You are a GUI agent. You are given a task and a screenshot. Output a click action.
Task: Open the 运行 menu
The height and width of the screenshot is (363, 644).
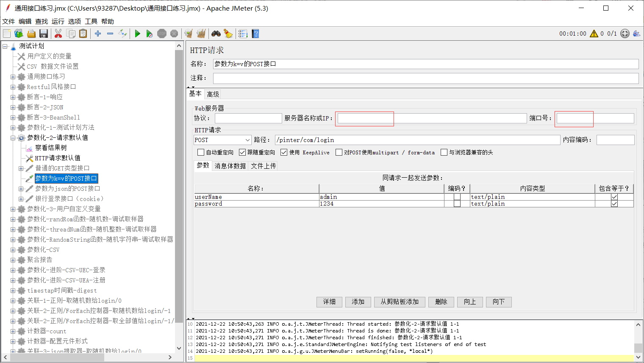click(58, 21)
